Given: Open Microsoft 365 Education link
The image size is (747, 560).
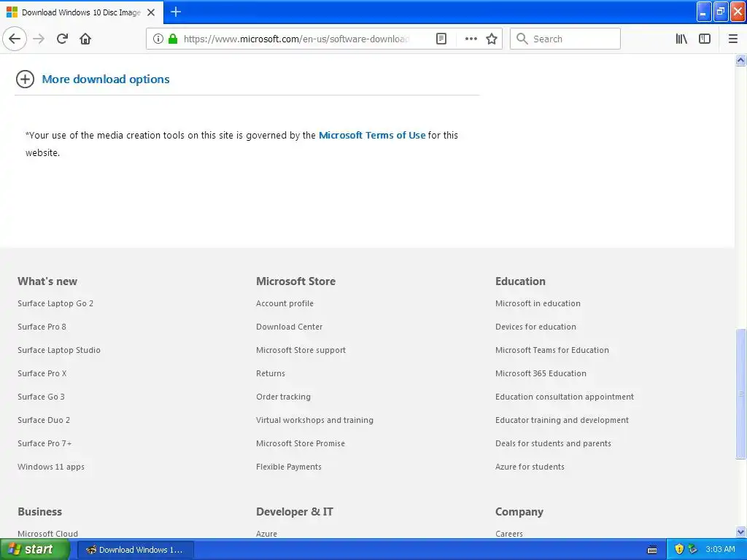Looking at the screenshot, I should click(541, 373).
